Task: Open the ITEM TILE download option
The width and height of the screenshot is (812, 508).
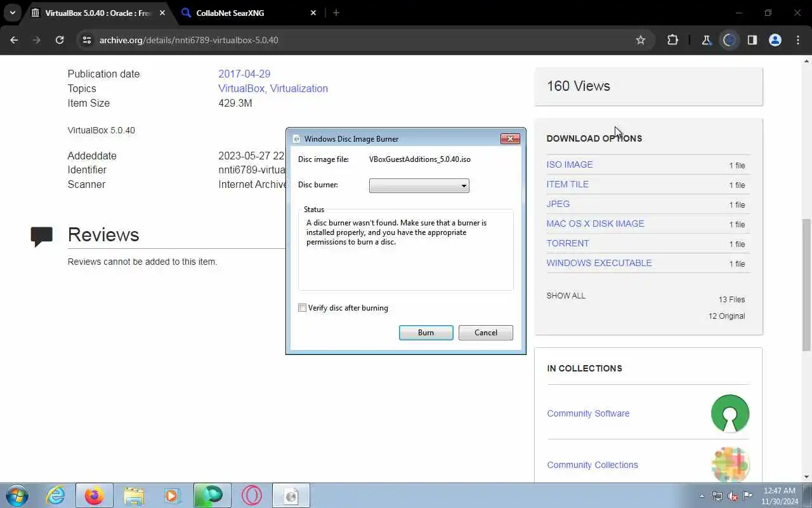Action: (567, 184)
